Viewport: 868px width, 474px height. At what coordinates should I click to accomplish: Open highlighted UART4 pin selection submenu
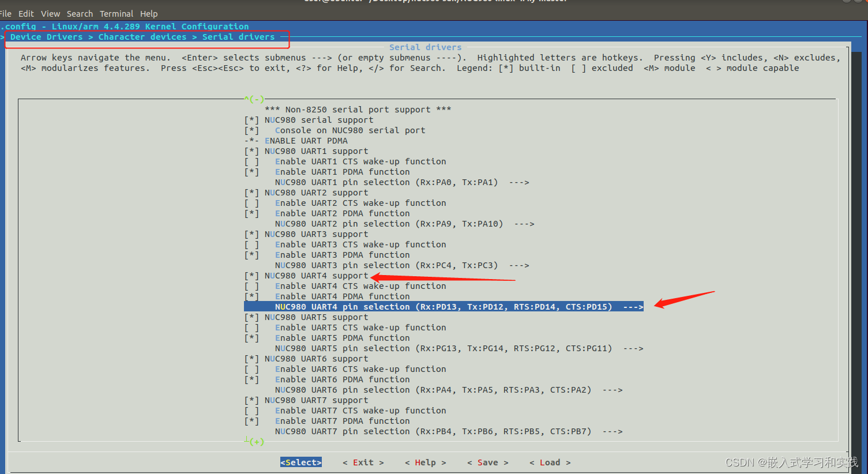444,307
